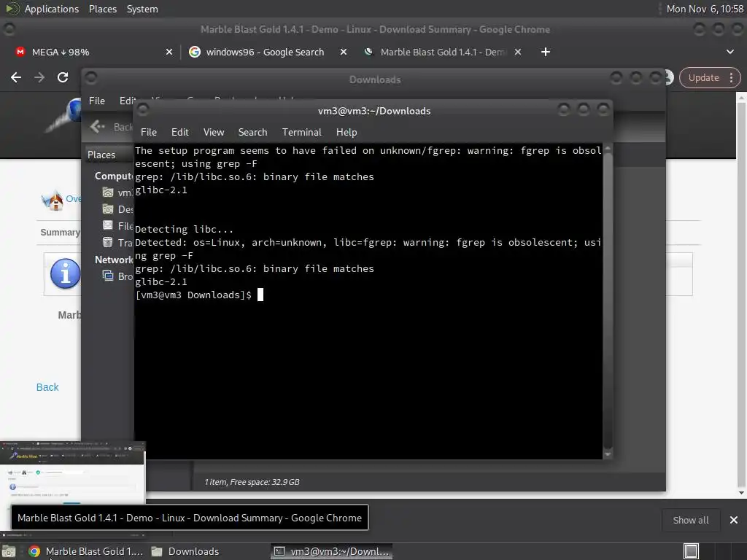Click the blue info icon on webpage
Screen dimensions: 747x560
tap(65, 274)
